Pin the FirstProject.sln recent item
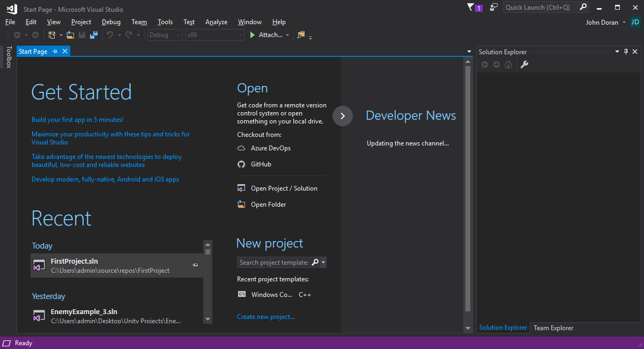The image size is (644, 349). point(195,265)
